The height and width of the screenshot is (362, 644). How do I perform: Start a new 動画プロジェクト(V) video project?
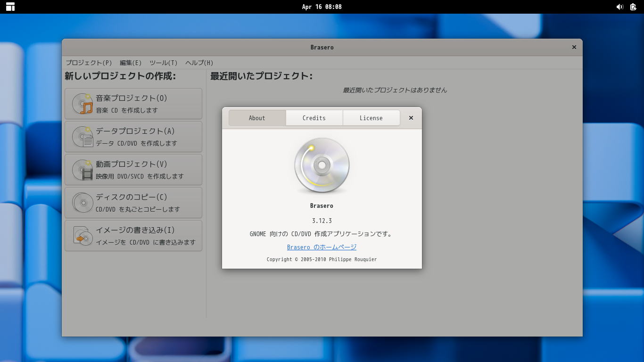[x=133, y=170]
